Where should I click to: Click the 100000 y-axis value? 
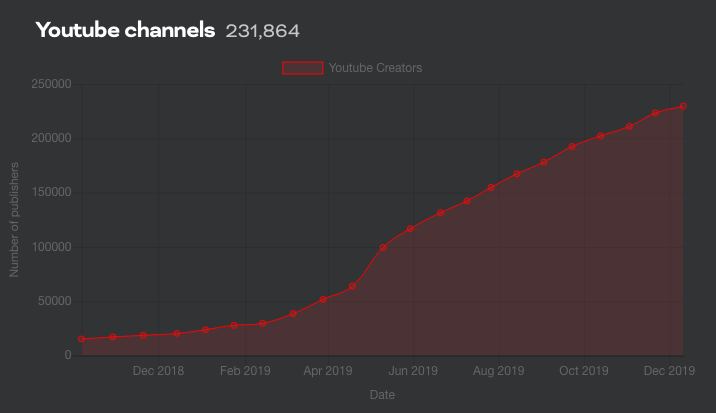point(52,247)
